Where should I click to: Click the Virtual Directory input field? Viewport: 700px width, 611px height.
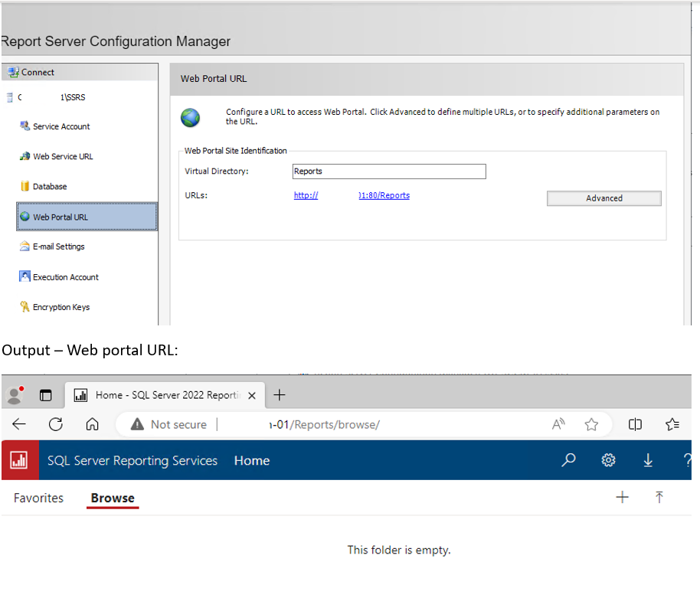pyautogui.click(x=389, y=172)
